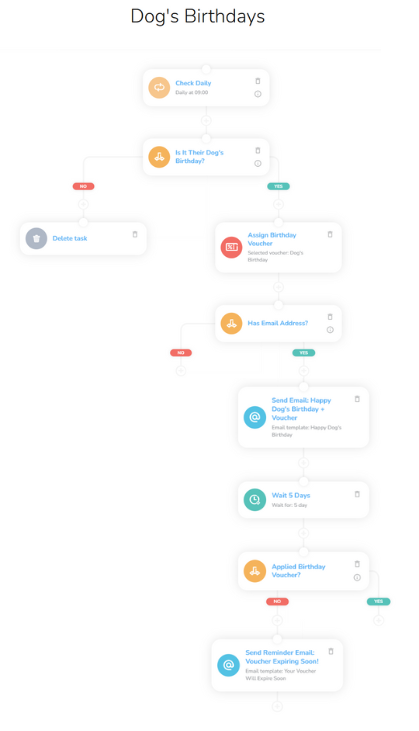Click the red Assign Birthday Voucher icon
This screenshot has height=731, width=419.
(x=231, y=247)
